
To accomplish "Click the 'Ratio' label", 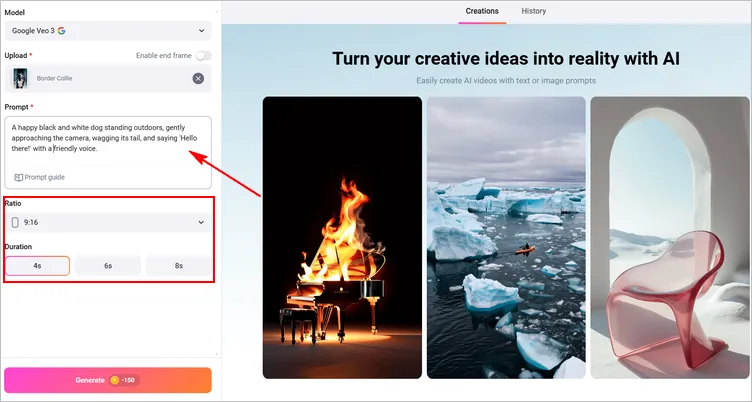I will point(13,203).
